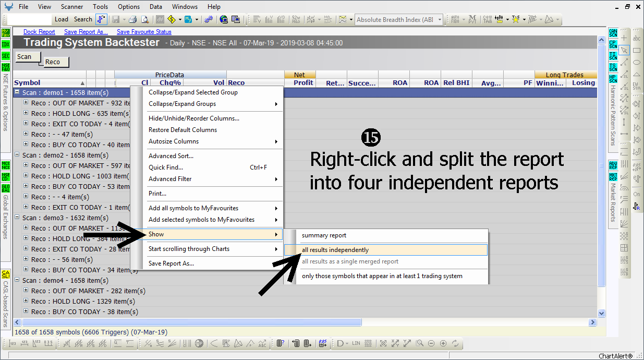Viewport: 644px width, 360px height.
Task: Expand Reco : HOLD LONG - 1329 items
Action: click(x=26, y=301)
